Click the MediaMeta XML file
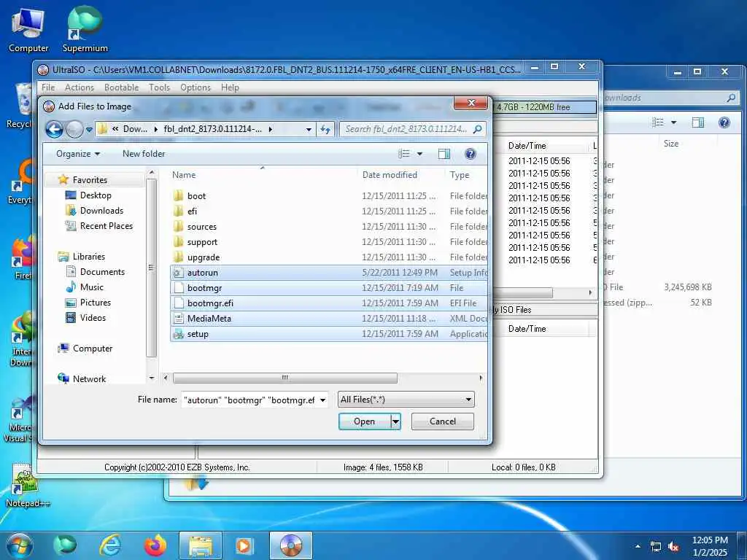747x560 pixels. tap(329, 319)
